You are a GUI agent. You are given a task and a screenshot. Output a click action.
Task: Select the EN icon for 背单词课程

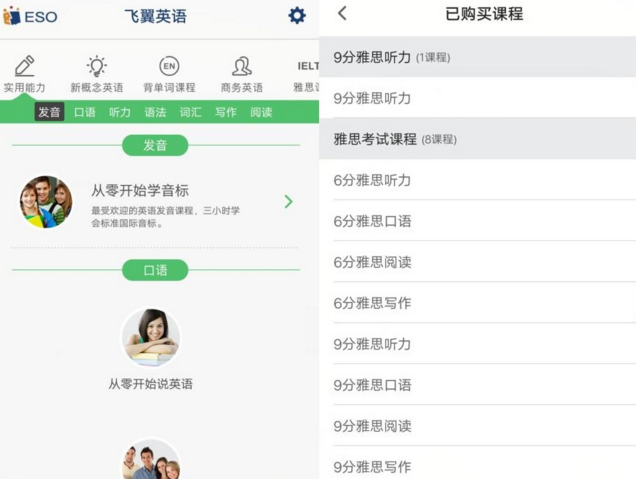pos(169,66)
